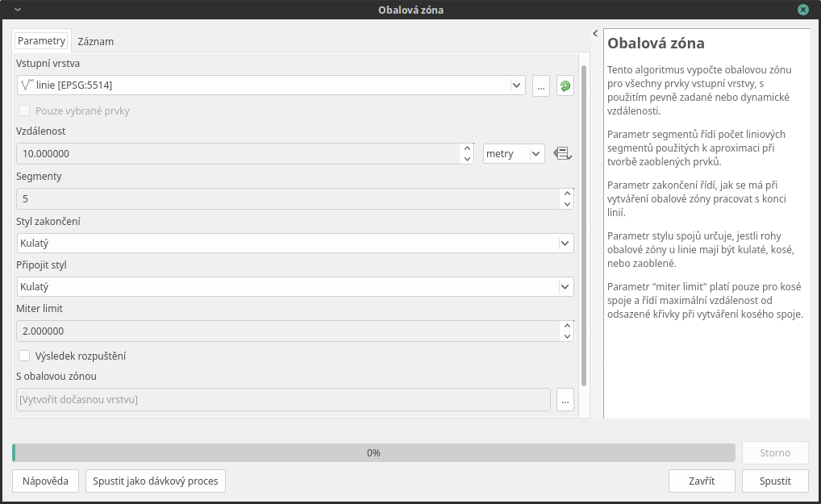
Task: Open the window menu chevron in the title bar
Action: [17, 10]
